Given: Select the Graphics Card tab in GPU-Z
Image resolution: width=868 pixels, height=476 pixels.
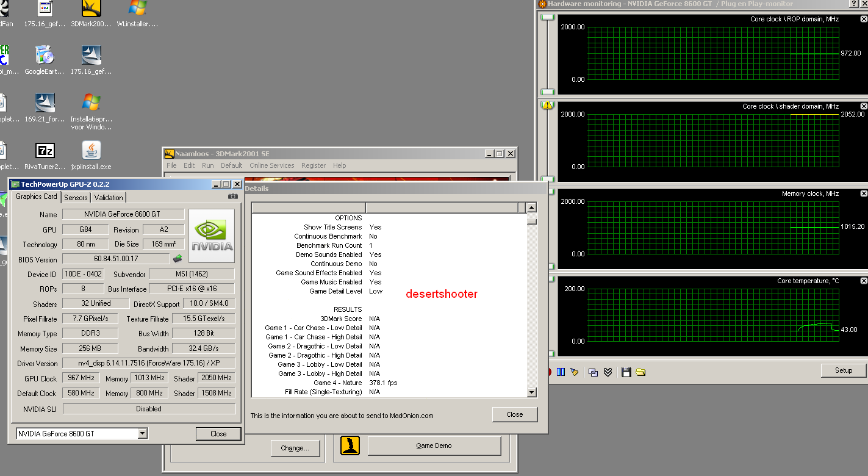Looking at the screenshot, I should [x=36, y=197].
